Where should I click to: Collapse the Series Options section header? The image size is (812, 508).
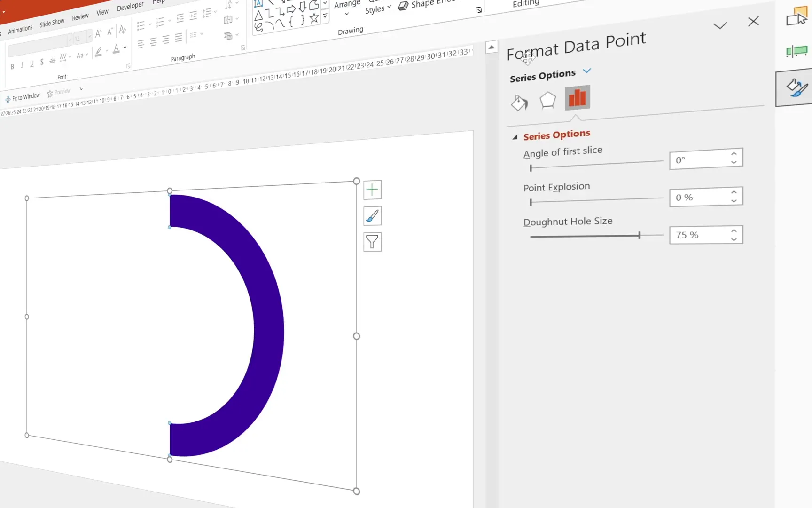click(x=515, y=136)
